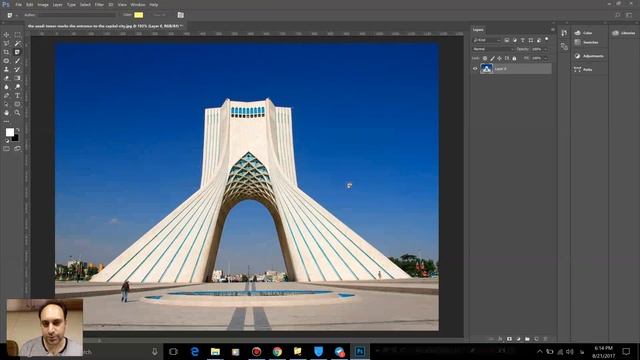Select the Blur tool
This screenshot has height=360, width=640.
[6, 87]
